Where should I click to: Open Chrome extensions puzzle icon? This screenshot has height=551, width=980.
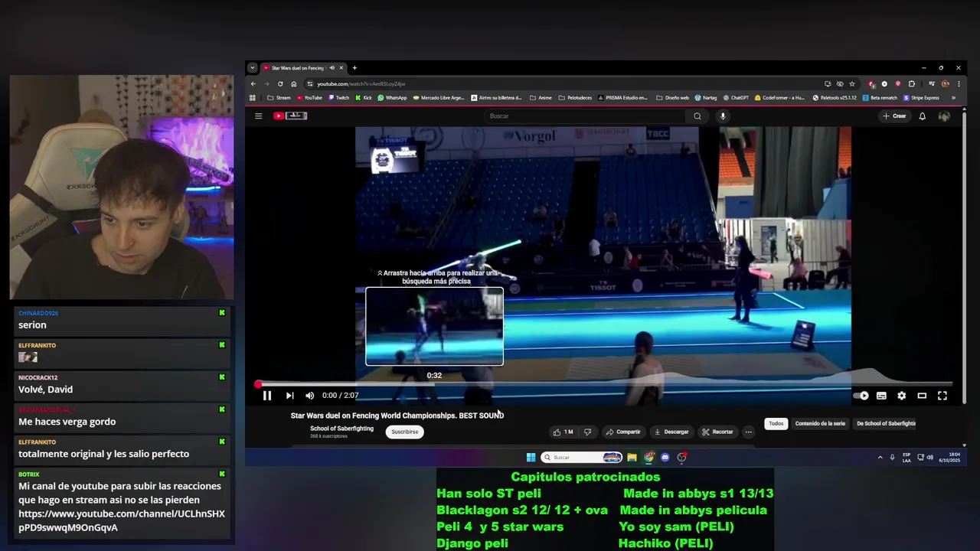911,83
